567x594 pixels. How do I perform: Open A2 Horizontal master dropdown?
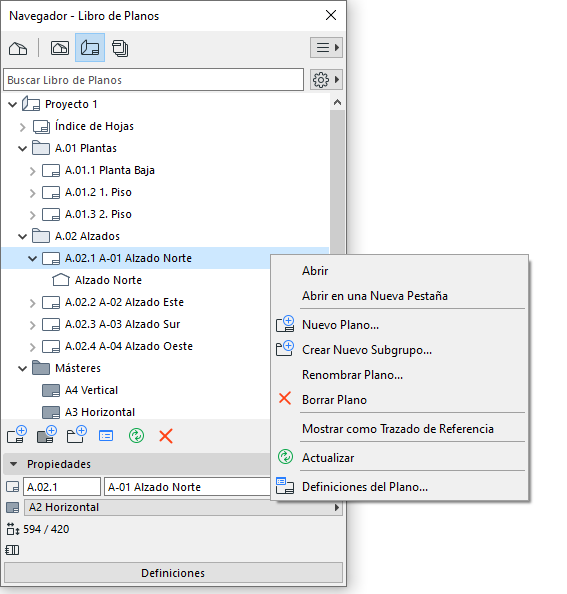click(183, 507)
